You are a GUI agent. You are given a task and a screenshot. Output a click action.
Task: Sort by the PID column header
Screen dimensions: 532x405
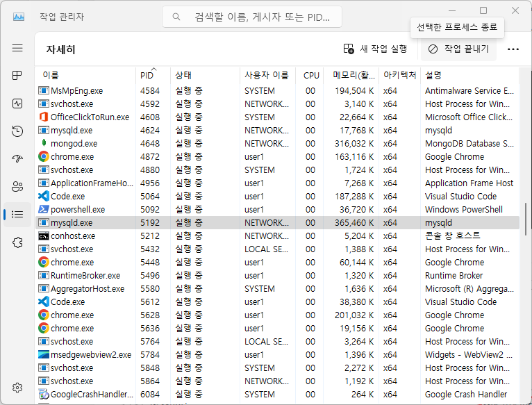click(x=153, y=75)
